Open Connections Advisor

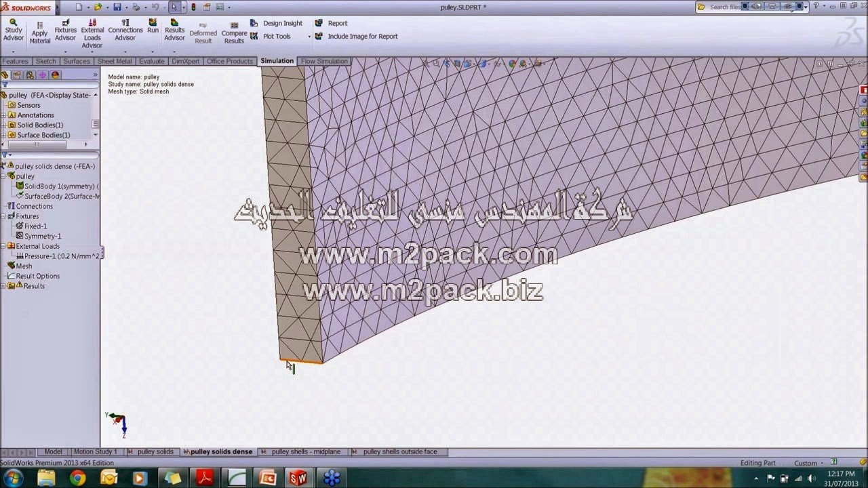point(125,30)
